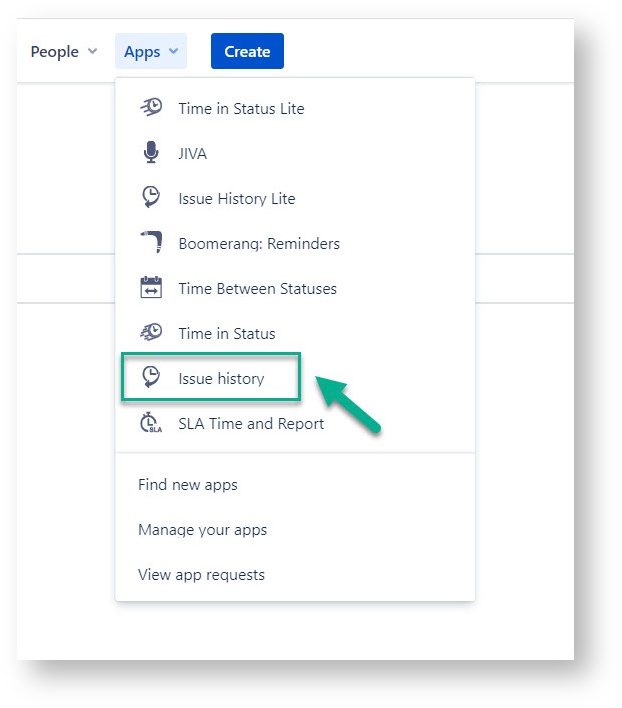
Task: Open SLA Time and Report app
Action: 295,423
